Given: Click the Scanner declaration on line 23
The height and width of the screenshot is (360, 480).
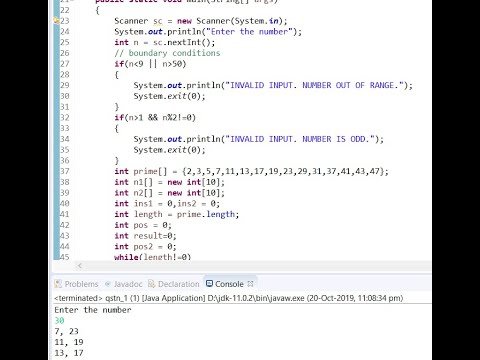Looking at the screenshot, I should point(201,21).
